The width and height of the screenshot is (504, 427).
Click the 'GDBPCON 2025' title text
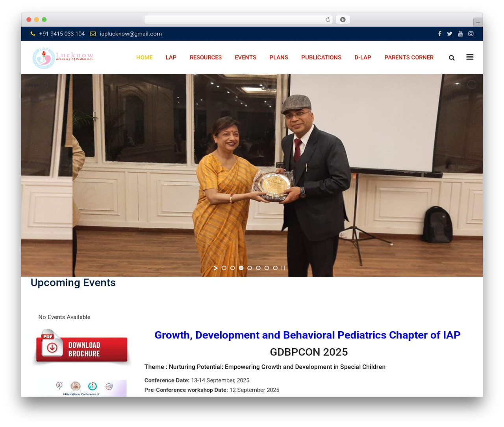(x=309, y=352)
